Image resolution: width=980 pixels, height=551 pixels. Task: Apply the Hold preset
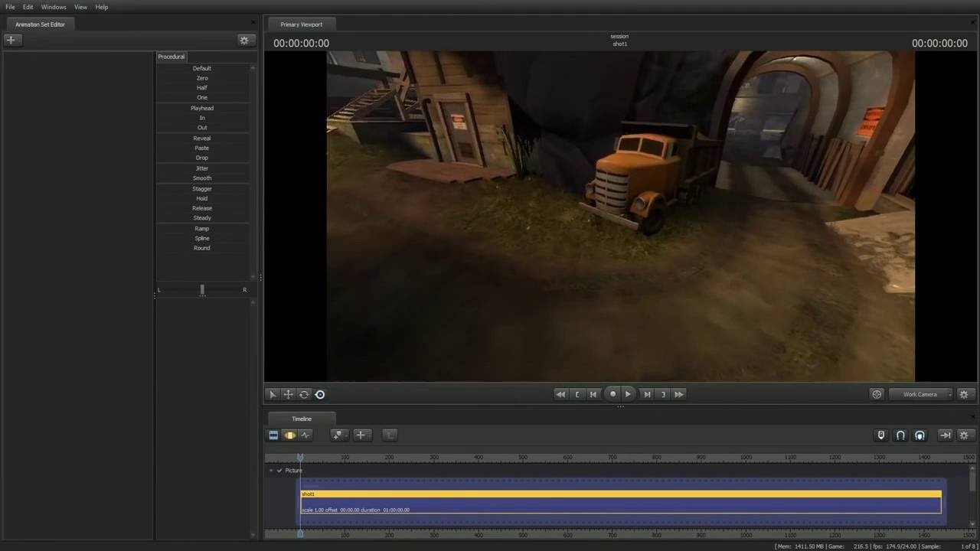click(202, 198)
